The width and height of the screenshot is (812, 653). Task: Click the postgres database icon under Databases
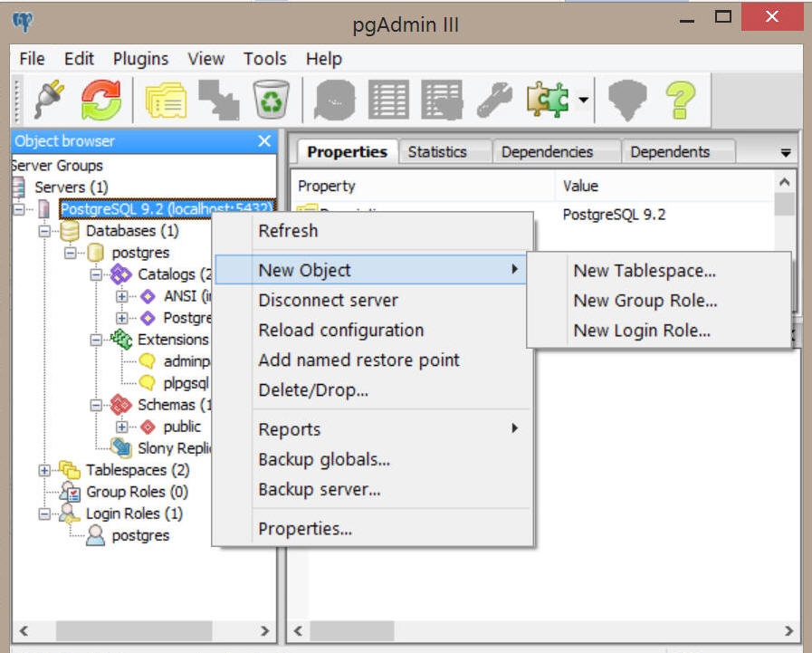95,253
